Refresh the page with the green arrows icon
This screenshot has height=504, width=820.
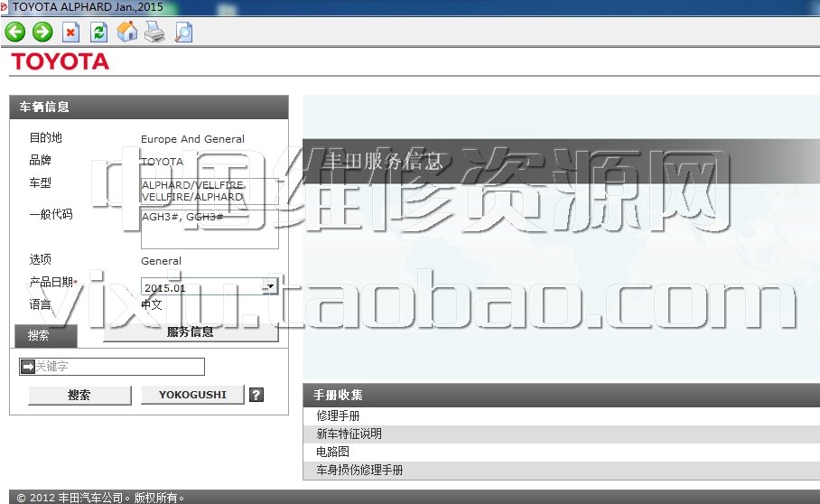[x=98, y=33]
